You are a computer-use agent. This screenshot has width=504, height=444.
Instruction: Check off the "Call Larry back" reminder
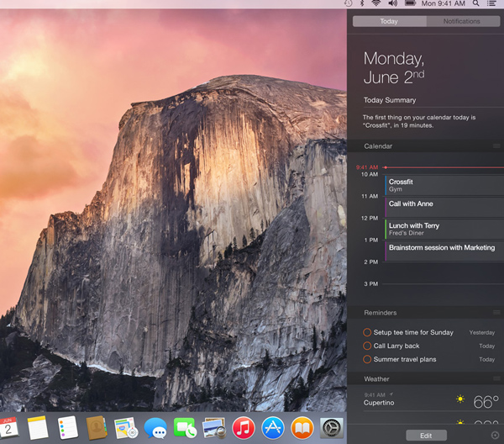pos(367,346)
